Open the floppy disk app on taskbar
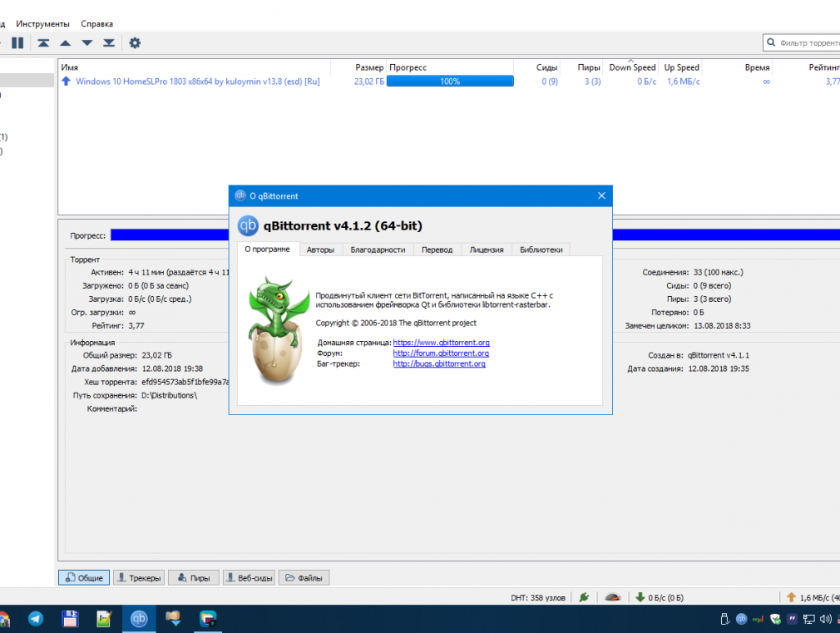 [x=70, y=619]
